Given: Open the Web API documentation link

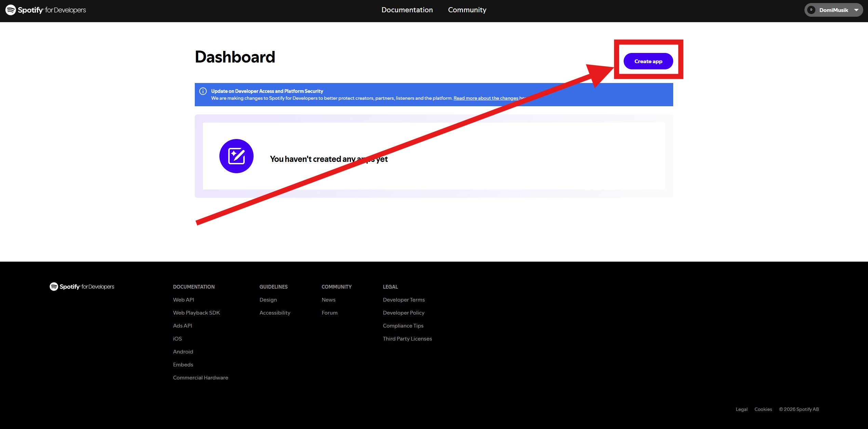Looking at the screenshot, I should [184, 300].
